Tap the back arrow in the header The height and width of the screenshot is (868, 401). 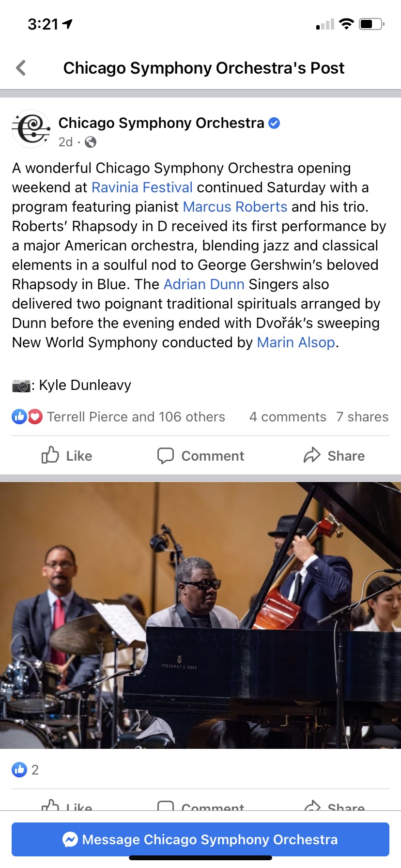click(21, 68)
